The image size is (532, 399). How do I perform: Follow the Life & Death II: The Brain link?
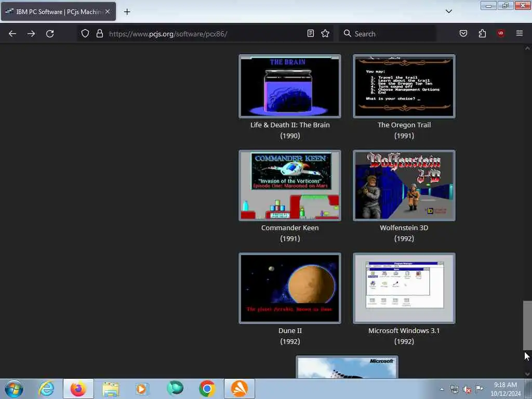pyautogui.click(x=290, y=125)
